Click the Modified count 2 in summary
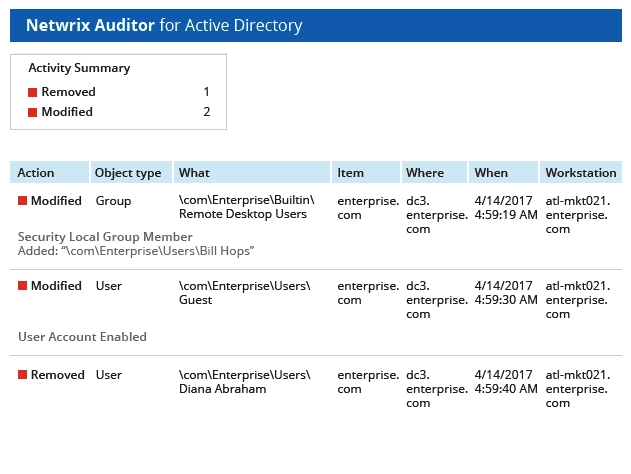Image resolution: width=631 pixels, height=474 pixels. (x=207, y=112)
